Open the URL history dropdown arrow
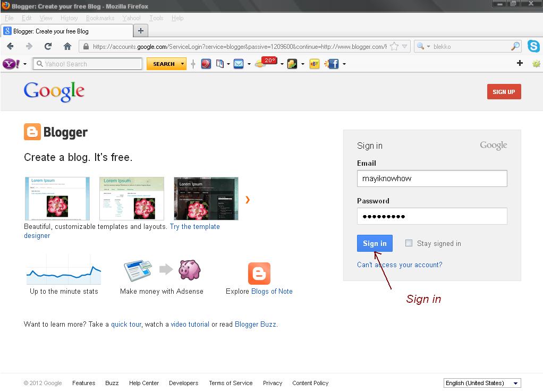The width and height of the screenshot is (543, 392). 404,46
